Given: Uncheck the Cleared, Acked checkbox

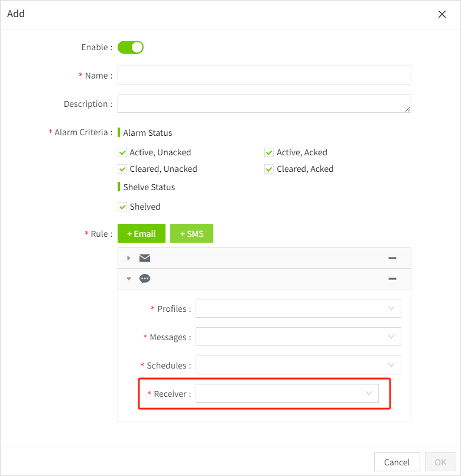Looking at the screenshot, I should [x=269, y=169].
